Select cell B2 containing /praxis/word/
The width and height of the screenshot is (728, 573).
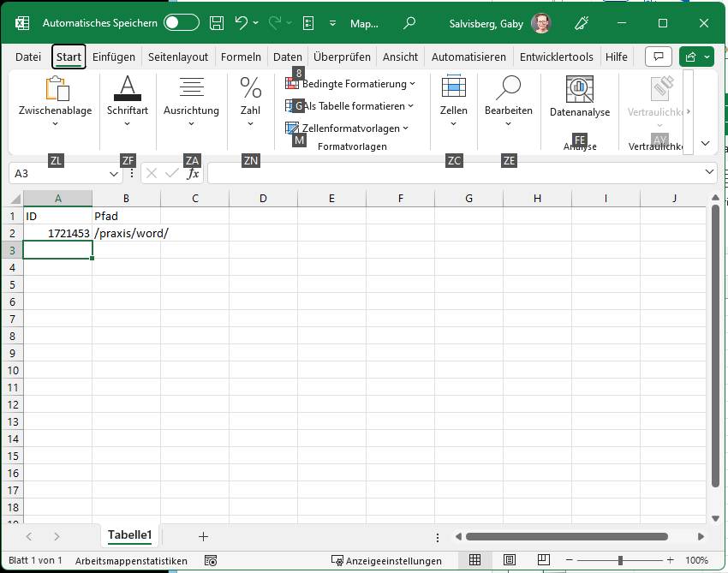[x=126, y=232]
